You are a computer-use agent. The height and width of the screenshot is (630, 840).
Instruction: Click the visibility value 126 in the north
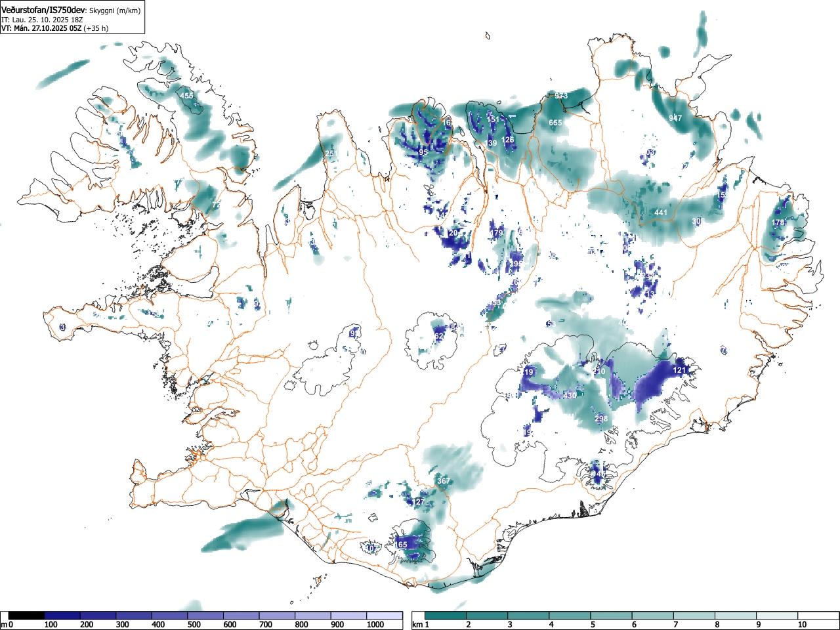tap(508, 140)
